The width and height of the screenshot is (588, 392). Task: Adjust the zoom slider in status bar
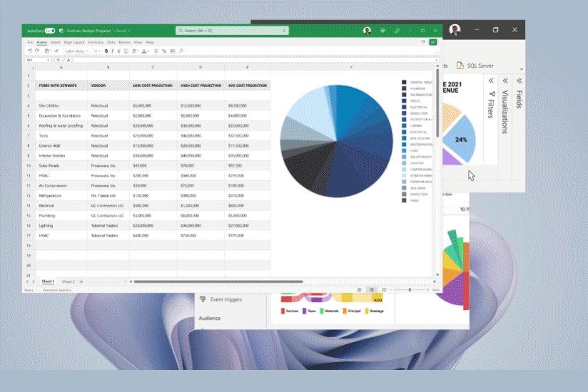[410, 290]
